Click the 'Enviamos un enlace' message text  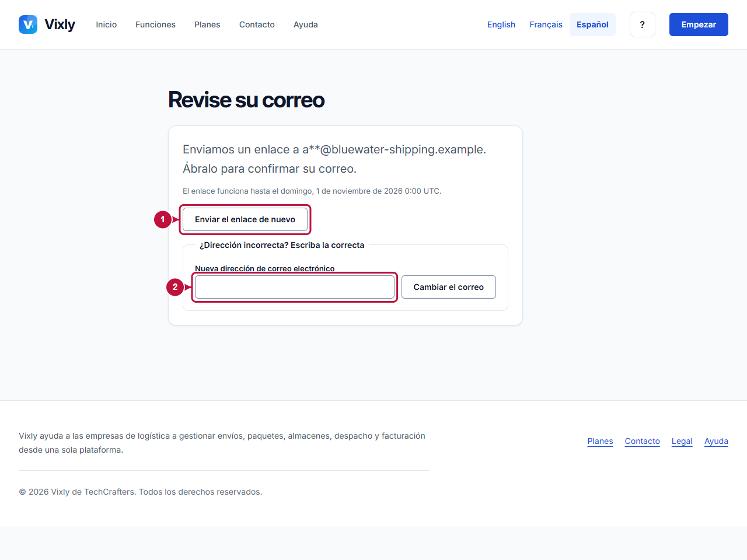pos(334,159)
